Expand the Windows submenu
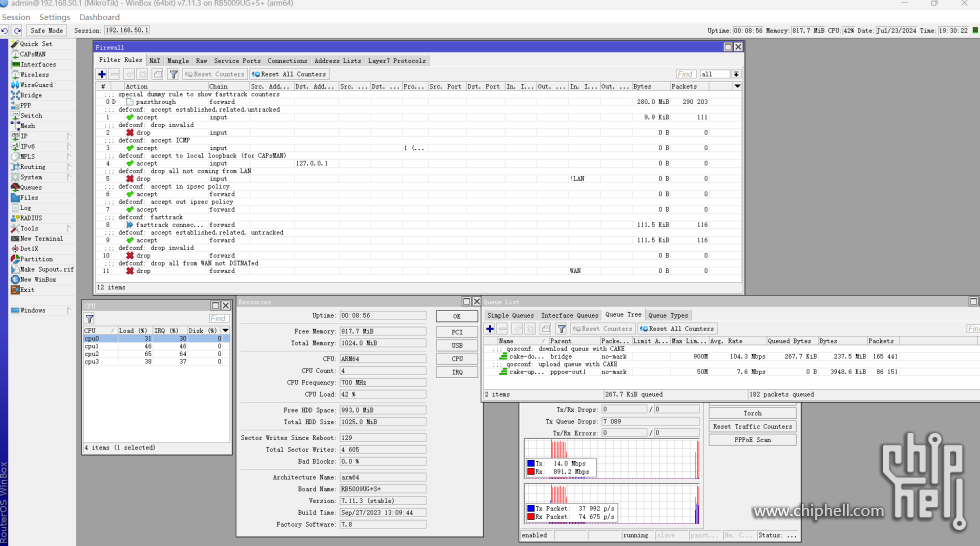 69,310
